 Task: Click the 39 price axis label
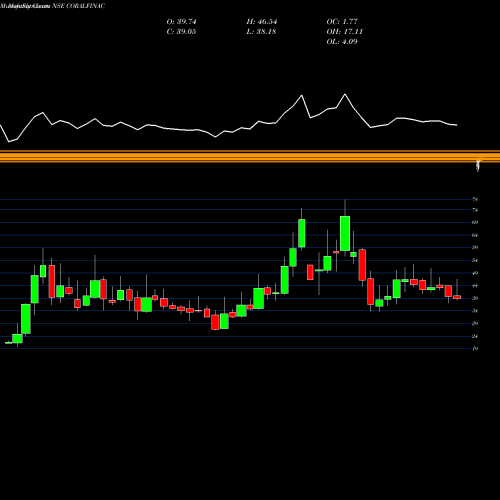click(x=475, y=298)
